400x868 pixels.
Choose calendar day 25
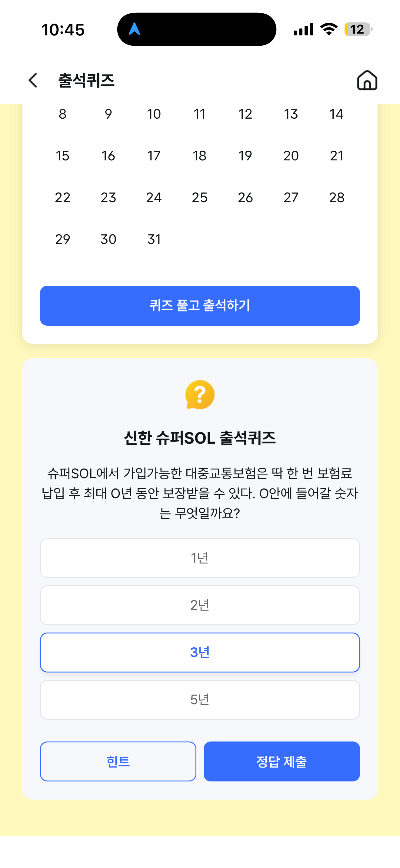pyautogui.click(x=200, y=197)
